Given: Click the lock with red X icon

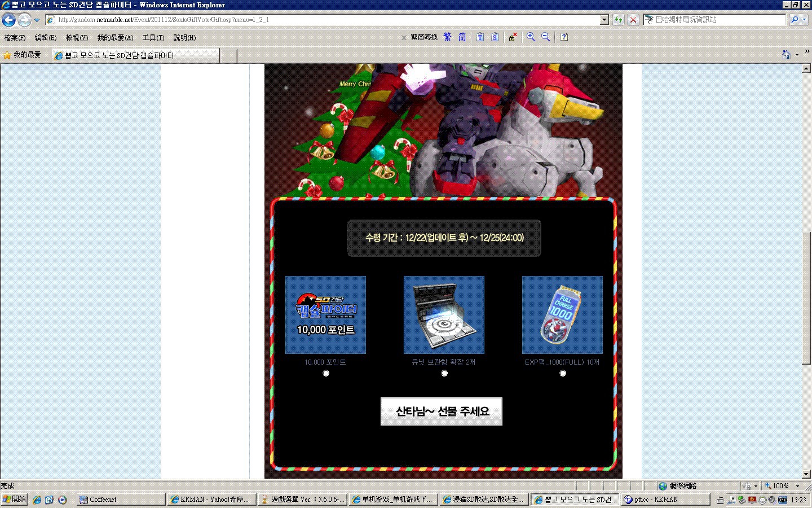Looking at the screenshot, I should pyautogui.click(x=513, y=37).
